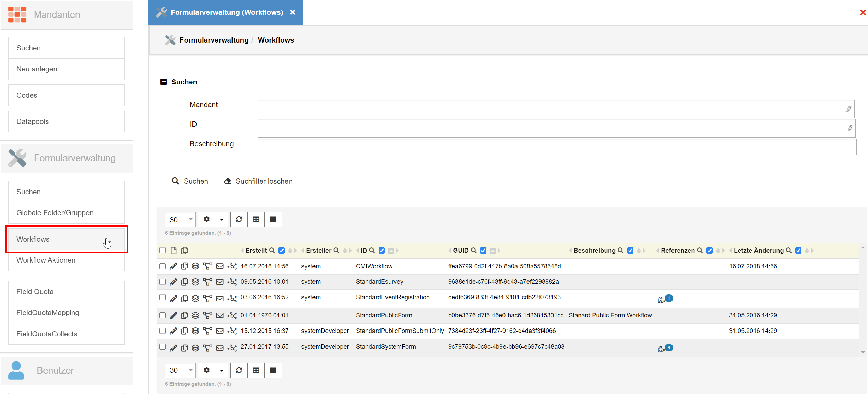The image size is (868, 394).
Task: Click the new document icon in table header
Action: pyautogui.click(x=174, y=251)
